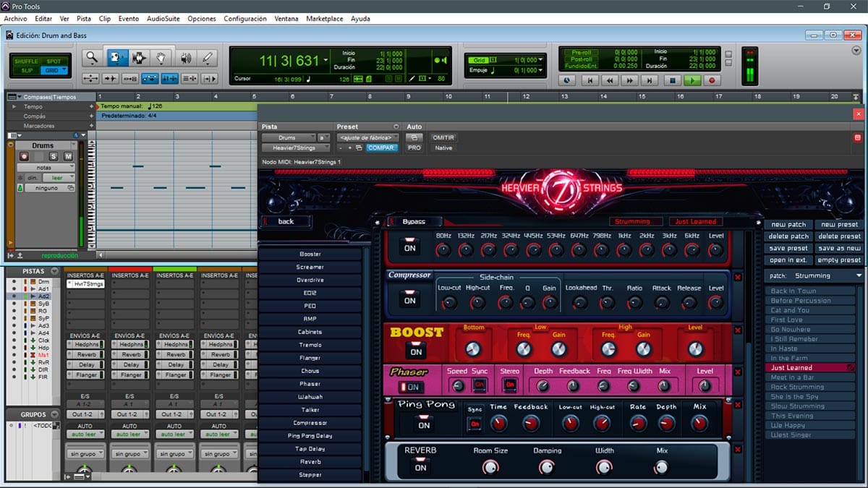This screenshot has height=488, width=868.
Task: Remove the Reverb effect with its red X
Action: tap(738, 449)
